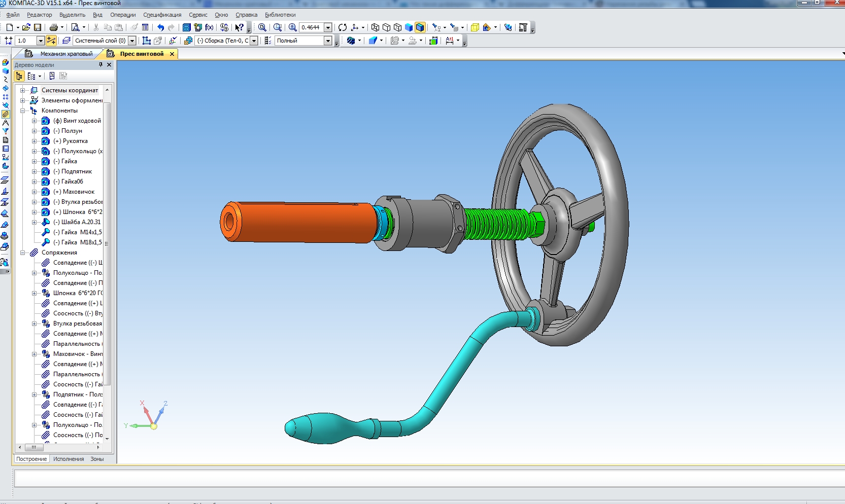
Task: Click the model tree horizontal scrollbar thumb
Action: [34, 447]
